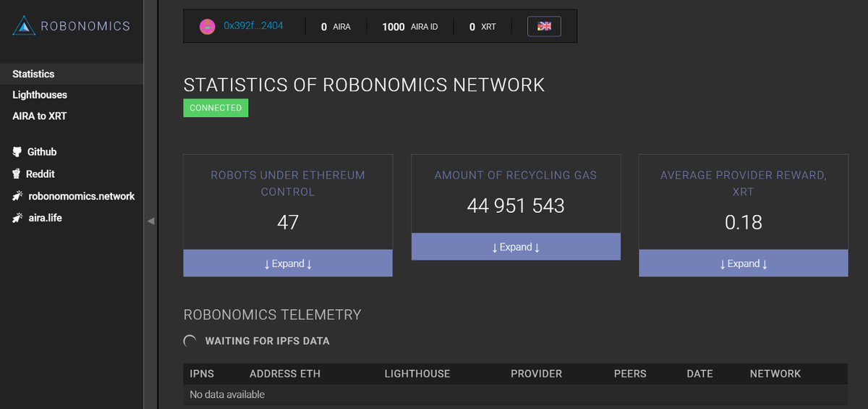The height and width of the screenshot is (409, 868).
Task: Click the Robonomics logo icon
Action: tap(24, 27)
